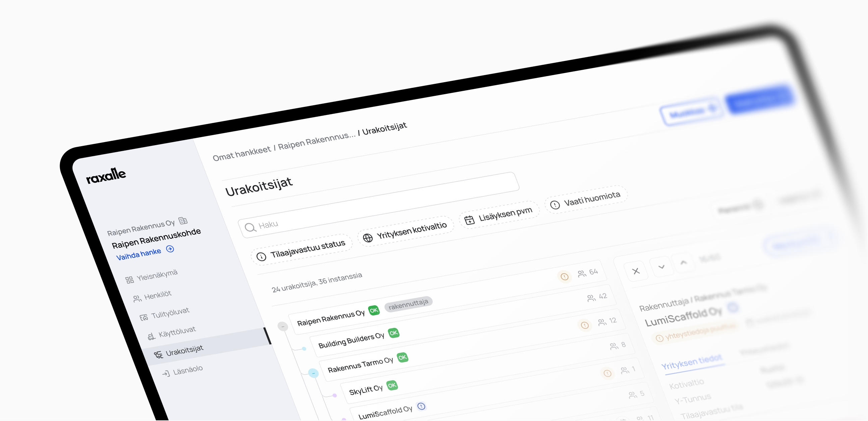Click the up chevron in the detail panel
The height and width of the screenshot is (421, 868).
[684, 263]
